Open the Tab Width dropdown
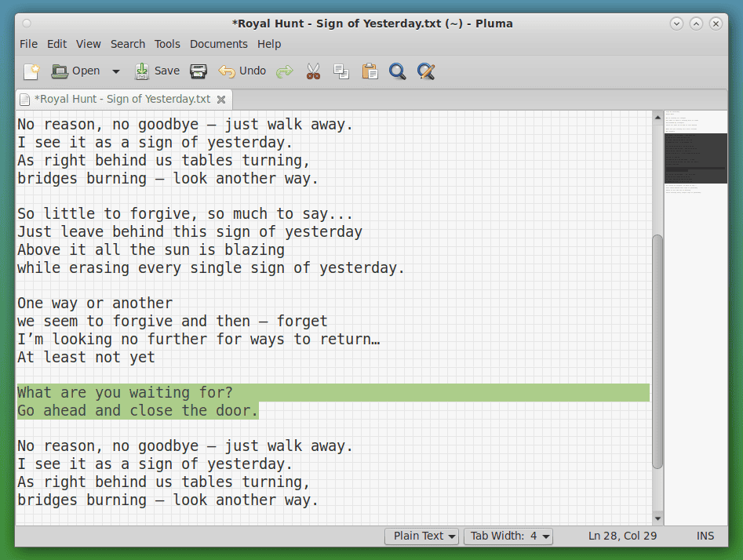 click(508, 536)
